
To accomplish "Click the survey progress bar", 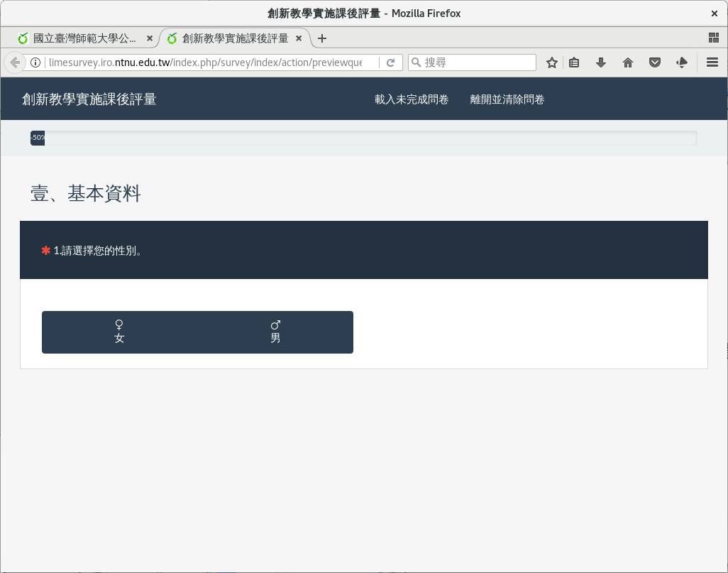I will pos(363,138).
